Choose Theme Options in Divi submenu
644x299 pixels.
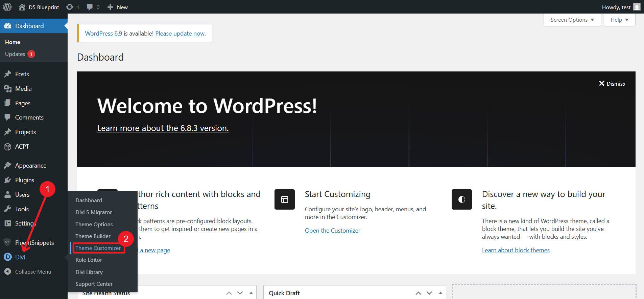click(x=94, y=224)
